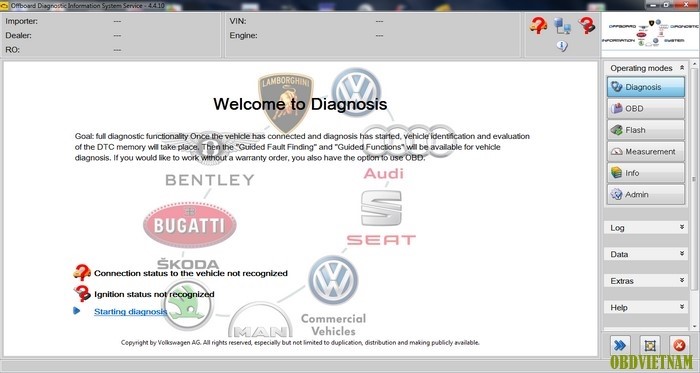Click the ODIS brand logo thumbnail
The height and width of the screenshot is (373, 700).
point(650,34)
